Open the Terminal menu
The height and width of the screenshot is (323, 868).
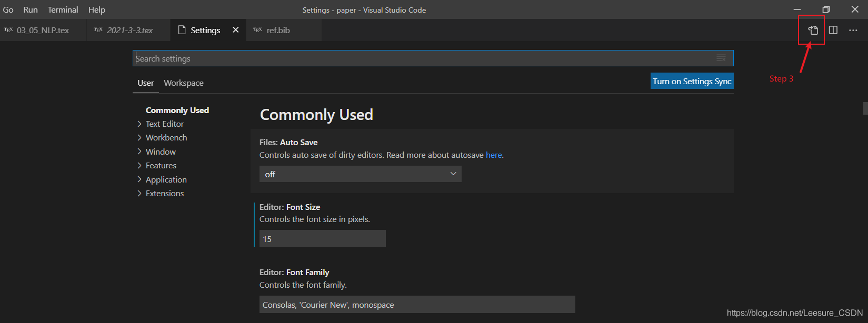pos(63,9)
